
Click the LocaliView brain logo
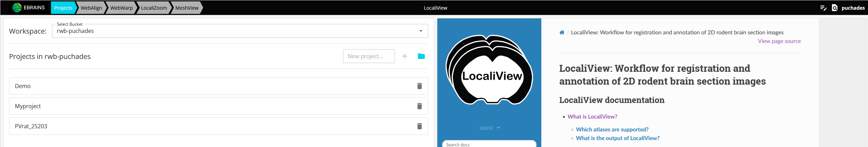[489, 70]
